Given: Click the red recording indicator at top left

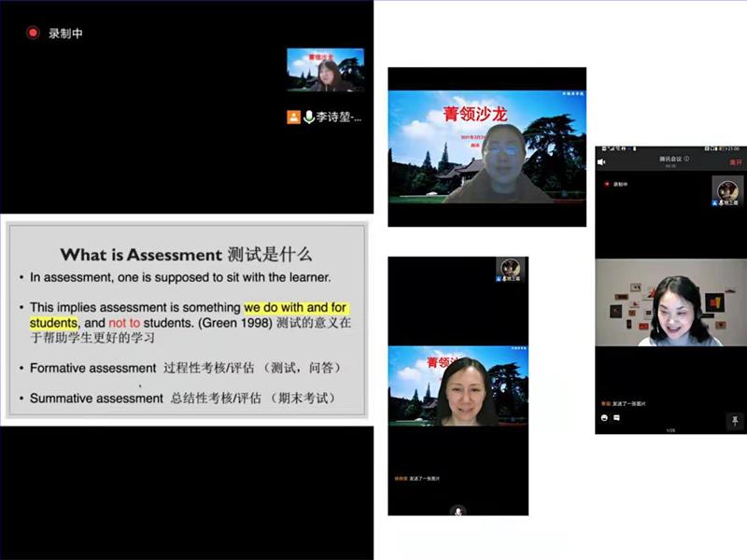Looking at the screenshot, I should (x=33, y=33).
